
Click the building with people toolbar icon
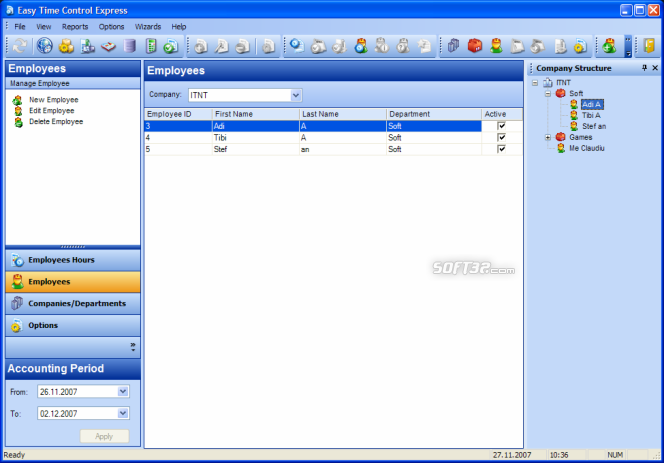(88, 46)
